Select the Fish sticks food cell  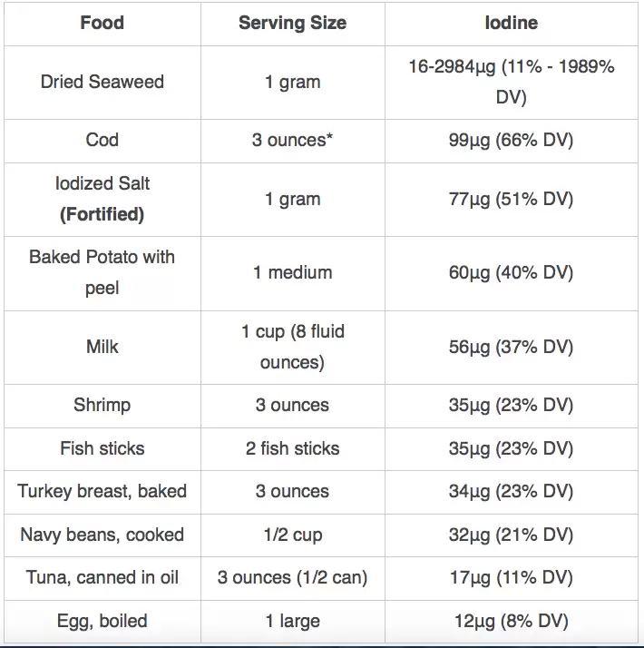pyautogui.click(x=102, y=448)
